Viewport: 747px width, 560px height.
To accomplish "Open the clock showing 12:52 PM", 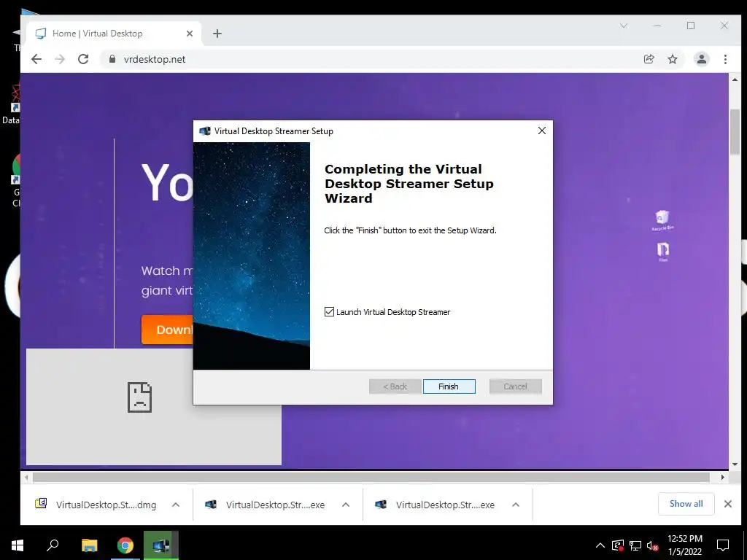I will coord(684,545).
